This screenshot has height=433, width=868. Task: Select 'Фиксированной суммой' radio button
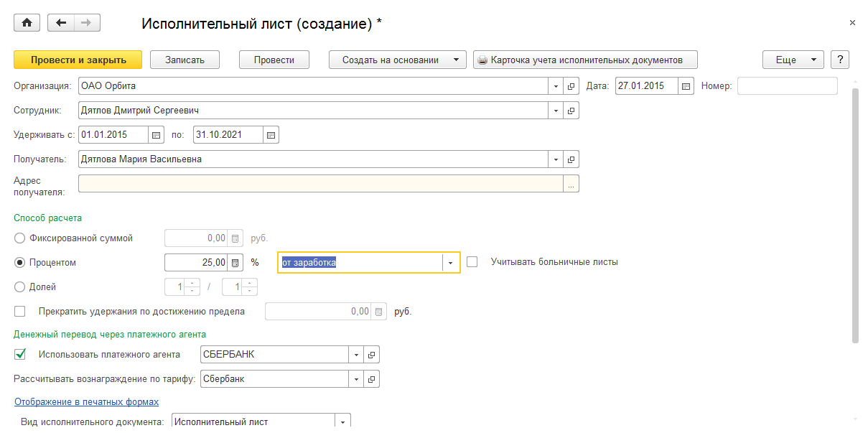point(20,238)
